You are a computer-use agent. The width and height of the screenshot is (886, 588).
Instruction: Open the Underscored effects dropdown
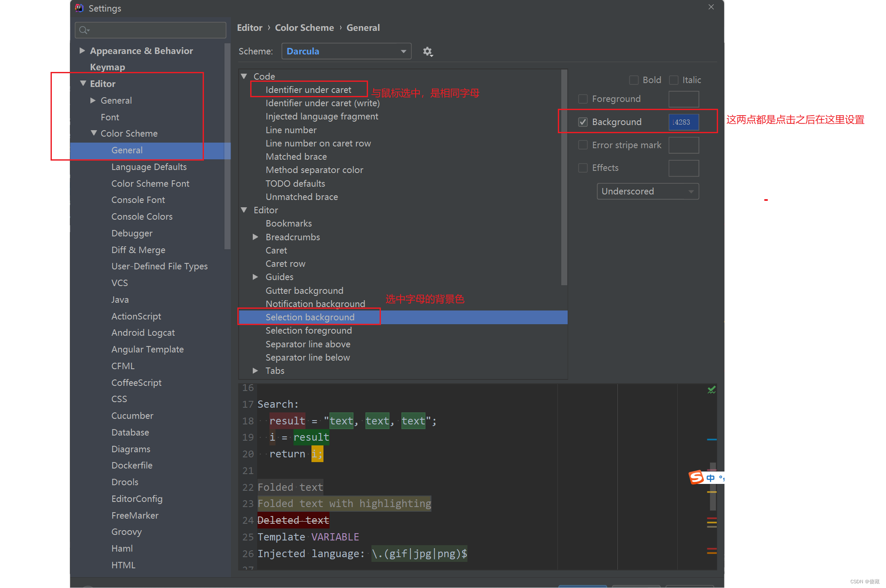pos(647,191)
